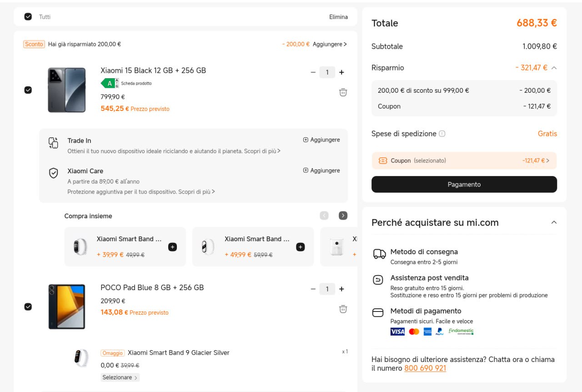This screenshot has width=582, height=392.
Task: Open the energy label A badge
Action: [x=110, y=83]
